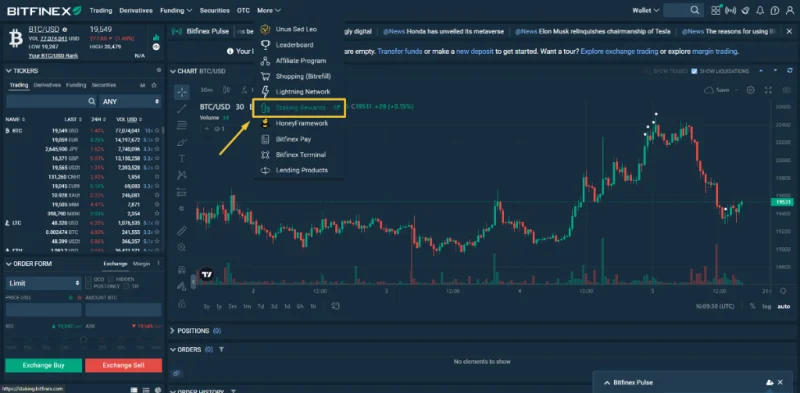Image resolution: width=800 pixels, height=393 pixels.
Task: Toggle the log scale on the chart
Action: pyautogui.click(x=767, y=306)
